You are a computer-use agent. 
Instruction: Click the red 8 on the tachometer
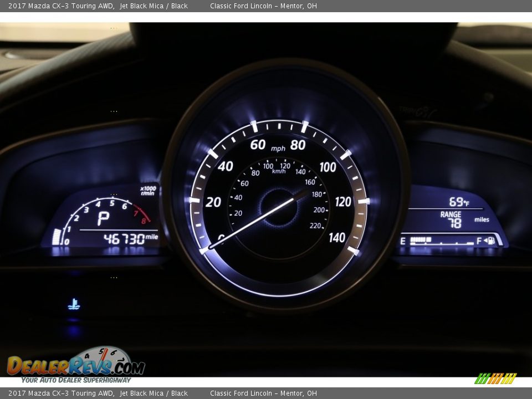pyautogui.click(x=144, y=221)
